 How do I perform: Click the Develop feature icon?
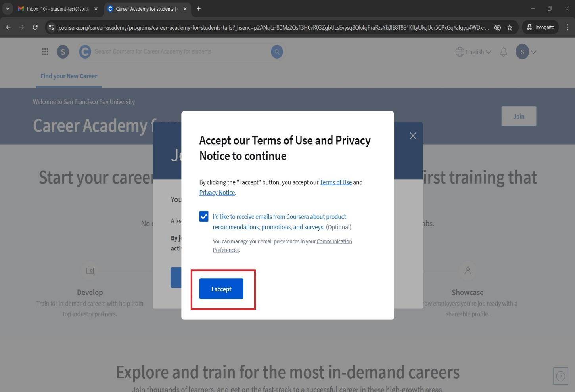coord(90,271)
